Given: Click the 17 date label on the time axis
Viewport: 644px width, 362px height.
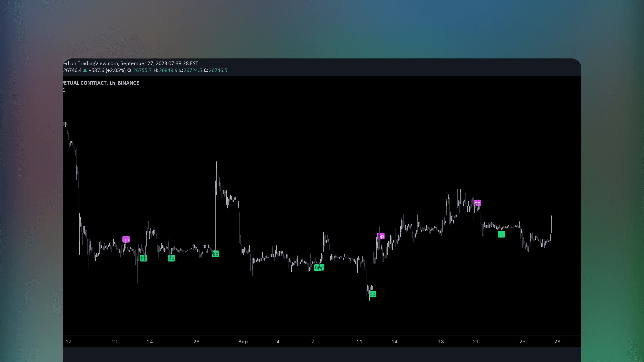Looking at the screenshot, I should pyautogui.click(x=69, y=342).
